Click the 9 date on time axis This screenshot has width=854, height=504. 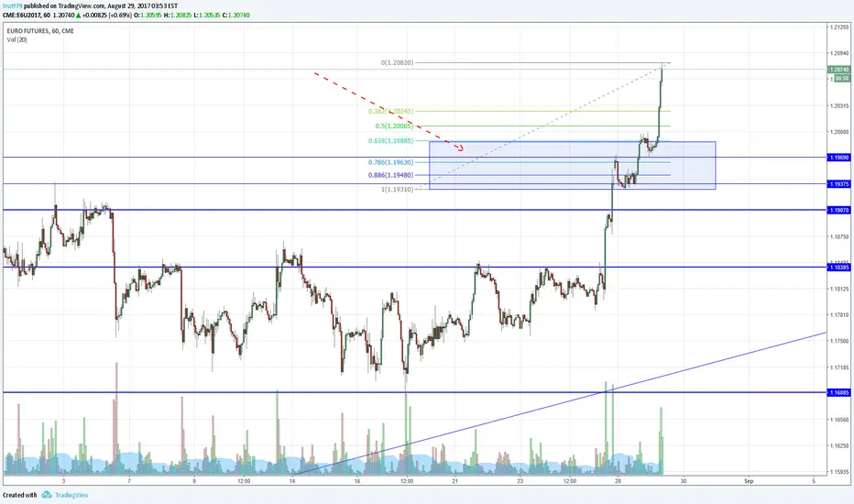point(194,481)
